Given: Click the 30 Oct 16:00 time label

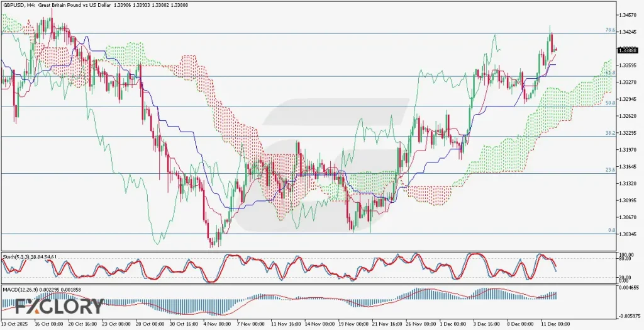Looking at the screenshot, I should [x=184, y=324].
